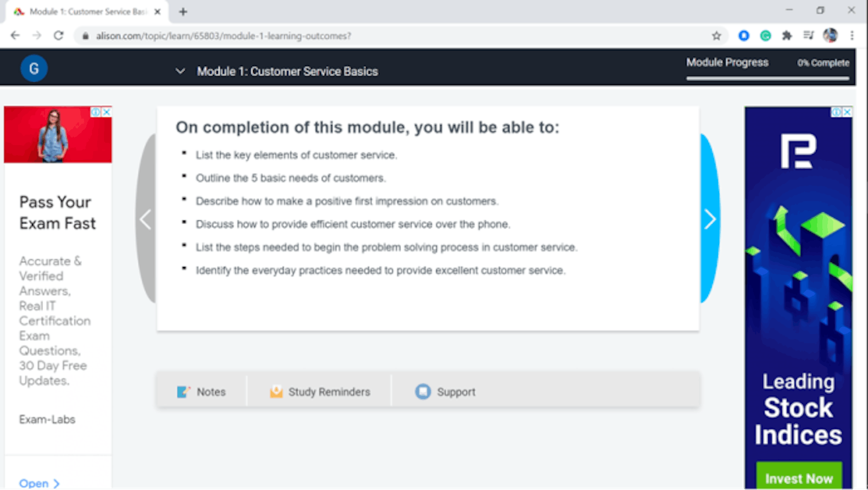The image size is (868, 490).
Task: Click the Open link in Exam-Labs ad
Action: (39, 483)
